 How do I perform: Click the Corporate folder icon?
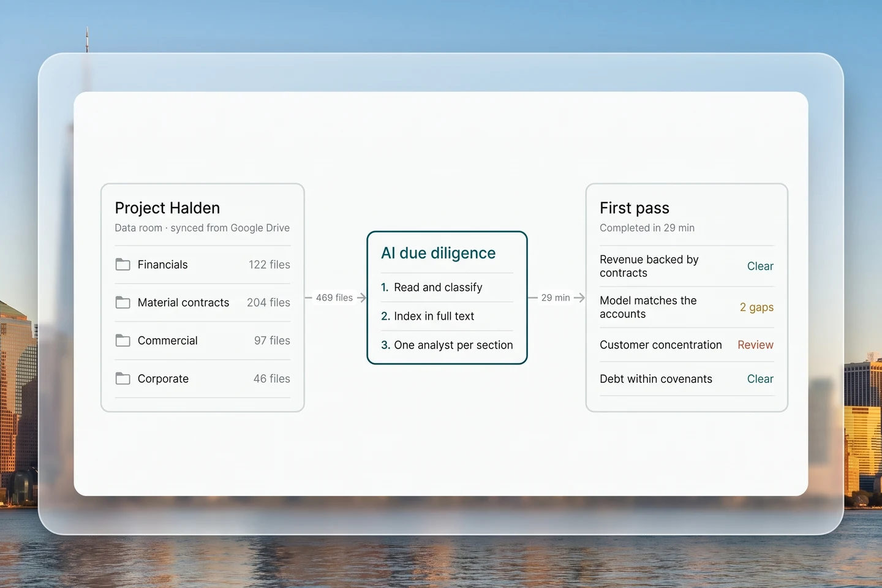(123, 379)
